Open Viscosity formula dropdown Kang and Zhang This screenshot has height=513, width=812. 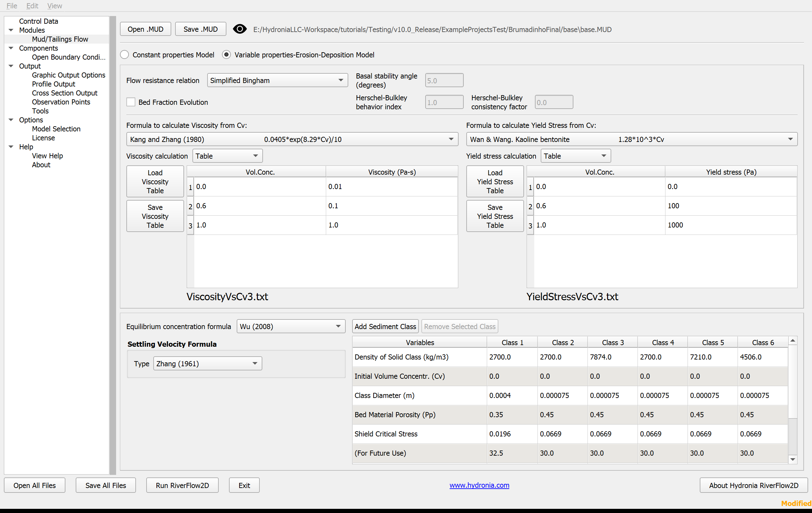click(x=292, y=139)
